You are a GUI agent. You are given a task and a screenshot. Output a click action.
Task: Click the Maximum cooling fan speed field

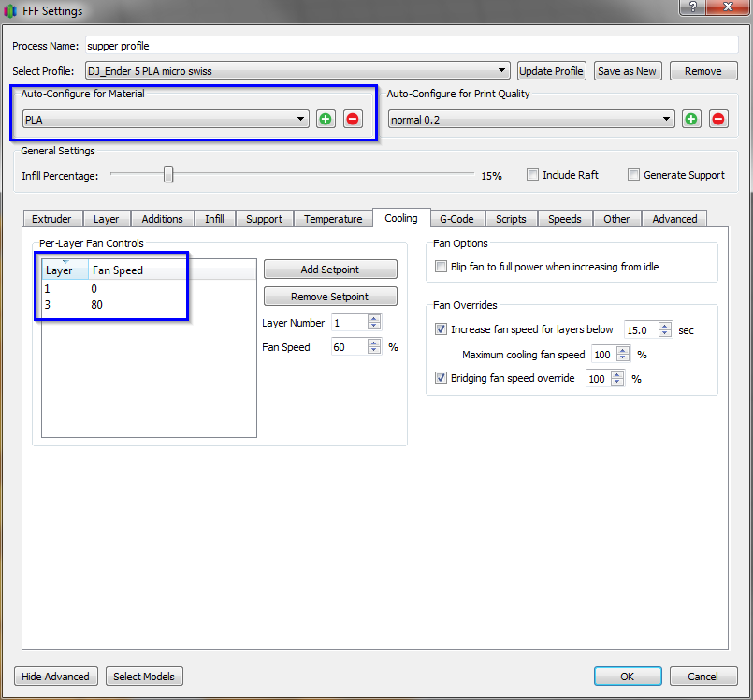(604, 355)
